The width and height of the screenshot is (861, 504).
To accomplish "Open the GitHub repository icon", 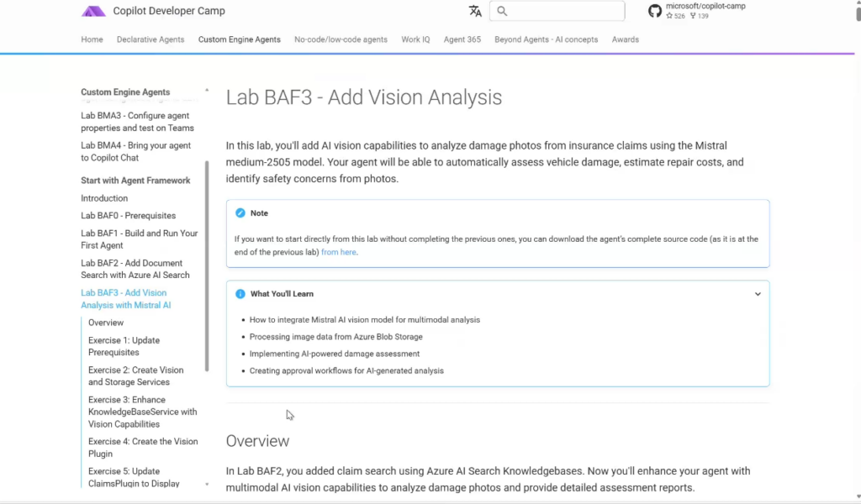I will tap(655, 11).
